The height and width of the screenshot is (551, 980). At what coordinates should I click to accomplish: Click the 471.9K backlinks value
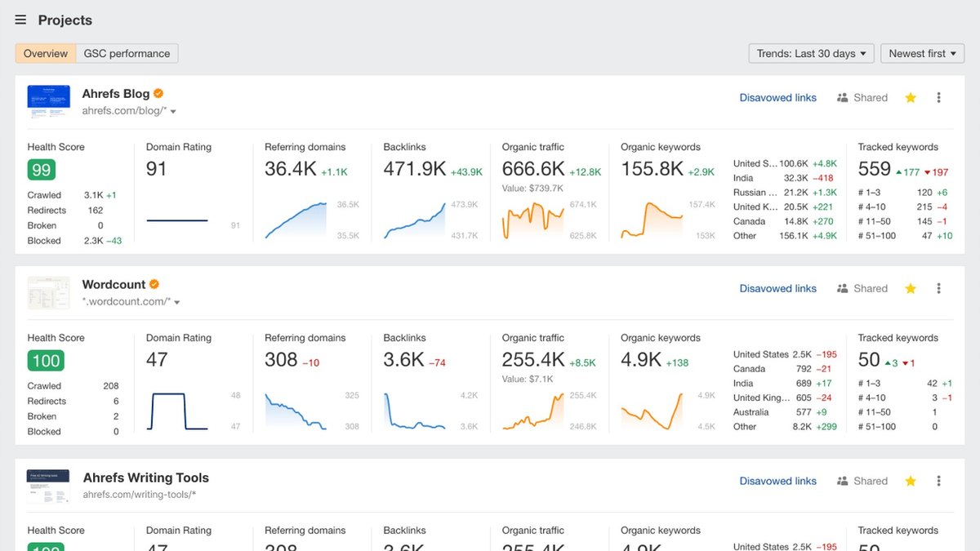click(415, 169)
